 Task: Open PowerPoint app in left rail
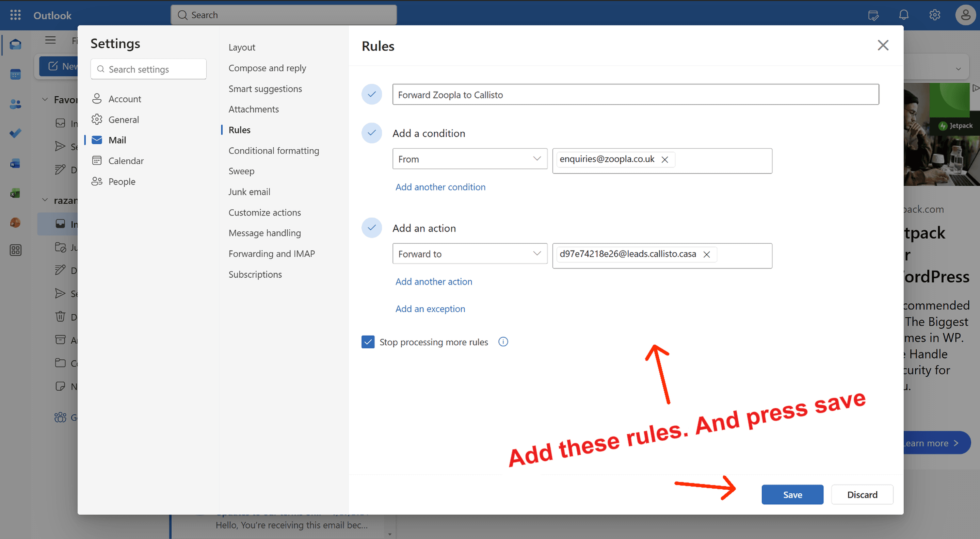[15, 223]
